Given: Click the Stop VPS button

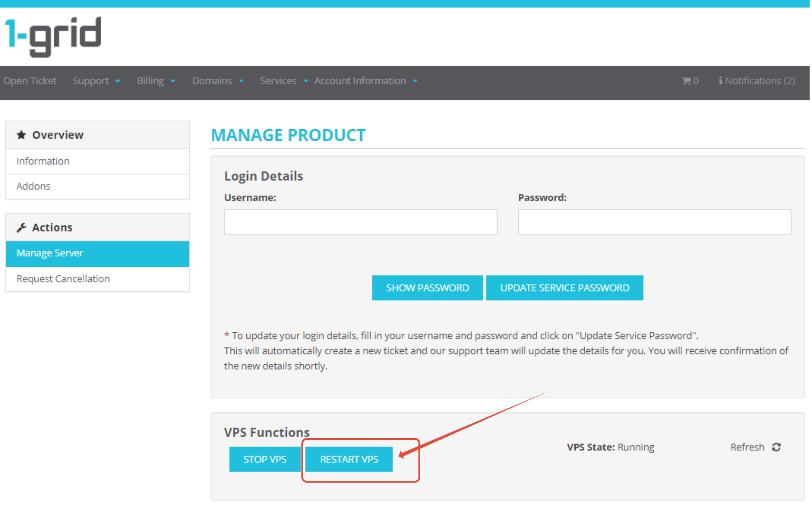Looking at the screenshot, I should click(265, 459).
